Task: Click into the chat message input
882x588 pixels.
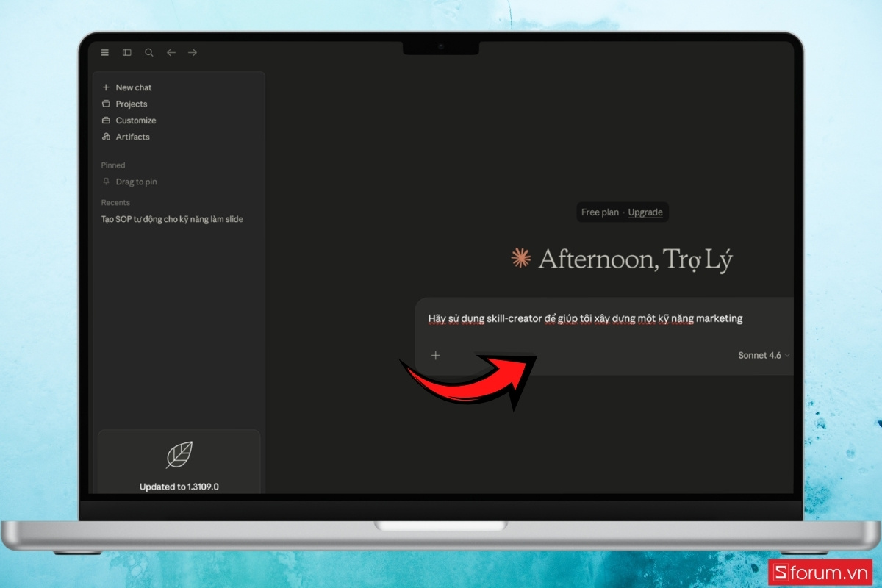Action: pyautogui.click(x=585, y=319)
